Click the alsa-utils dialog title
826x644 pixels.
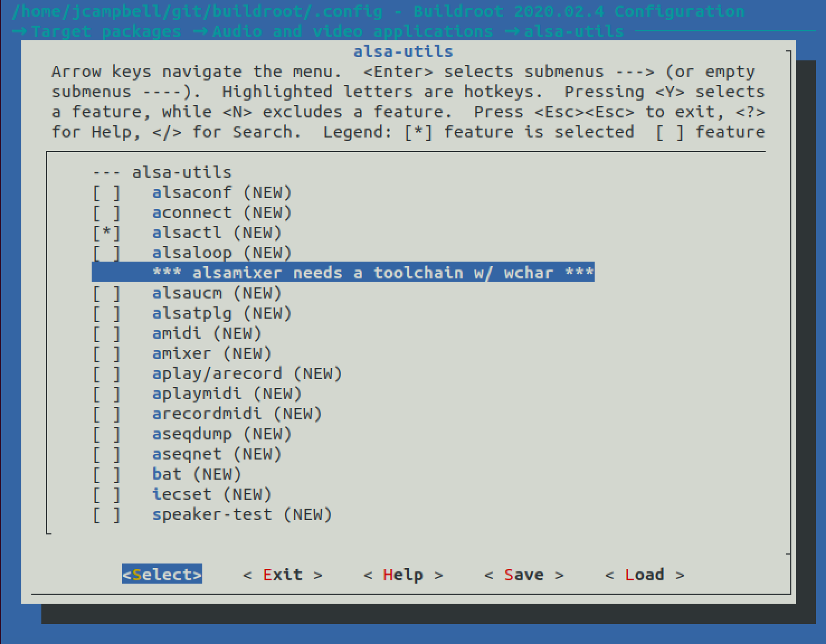403,51
